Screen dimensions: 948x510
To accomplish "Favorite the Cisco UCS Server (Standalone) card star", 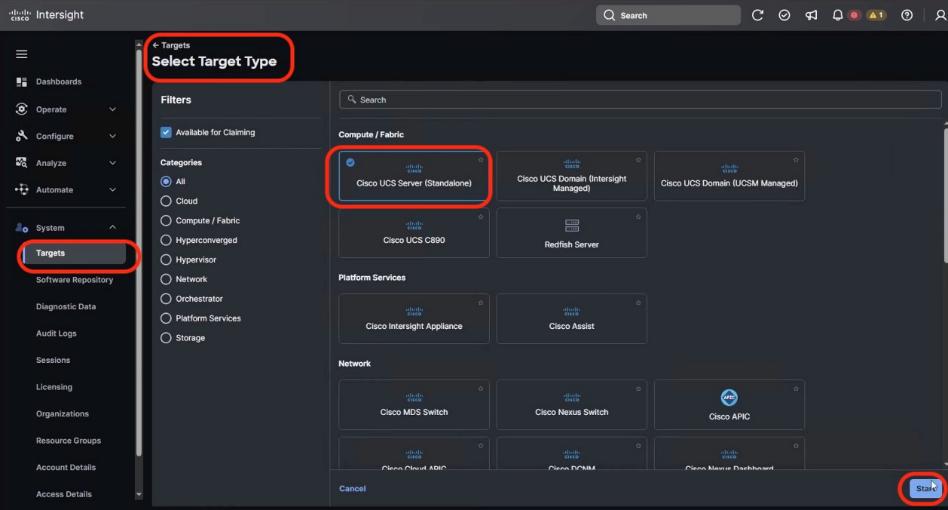I will coord(481,160).
